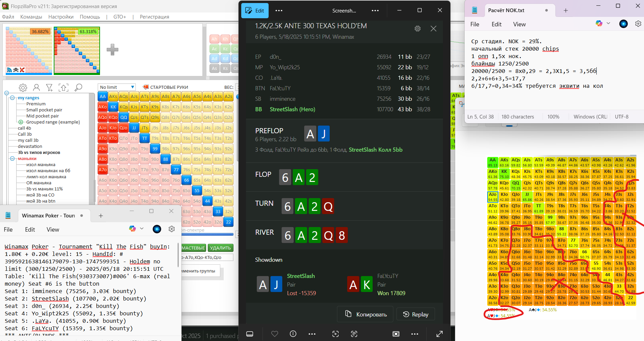This screenshot has height=341, width=644.
Task: Toggle the AA hand cell in Flopzilla grid
Action: (103, 96)
